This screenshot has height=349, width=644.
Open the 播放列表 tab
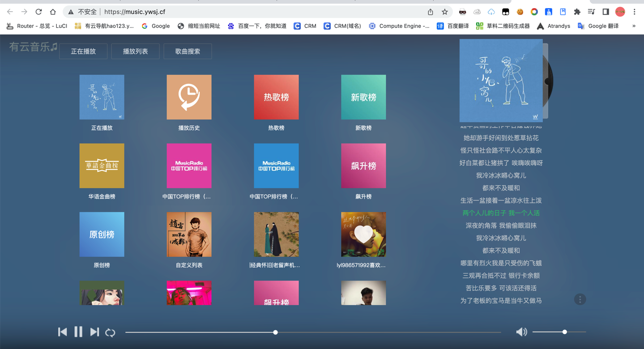(x=136, y=51)
